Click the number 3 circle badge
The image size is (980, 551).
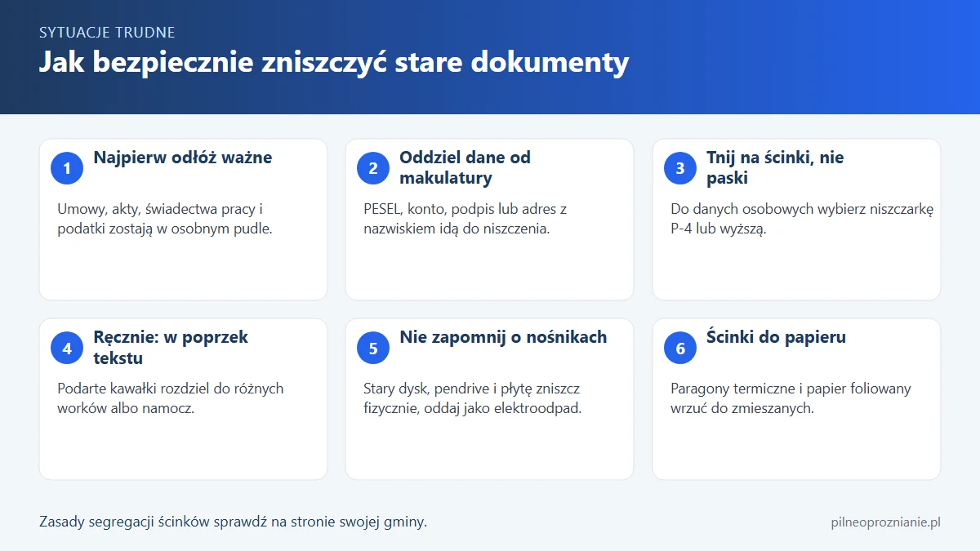(680, 169)
